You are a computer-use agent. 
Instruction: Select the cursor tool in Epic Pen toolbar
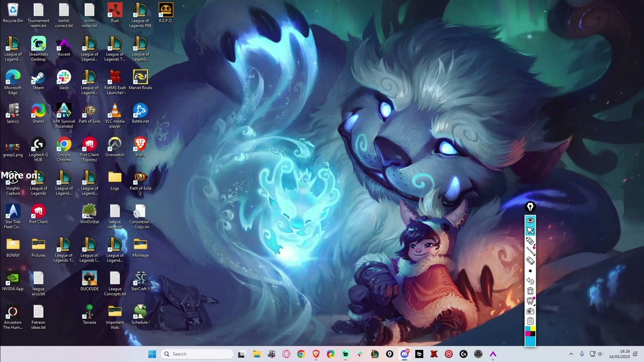pyautogui.click(x=530, y=231)
